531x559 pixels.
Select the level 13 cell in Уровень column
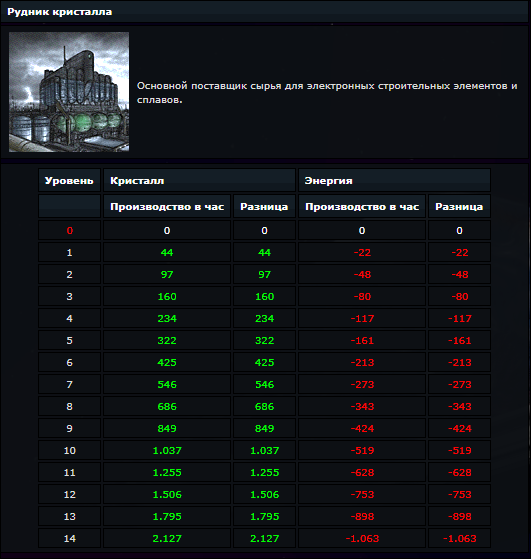(69, 517)
